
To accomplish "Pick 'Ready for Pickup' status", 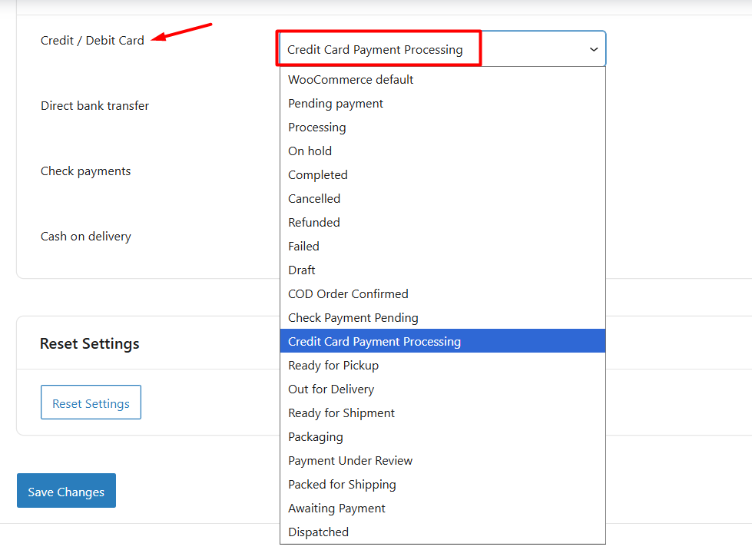I will click(333, 366).
